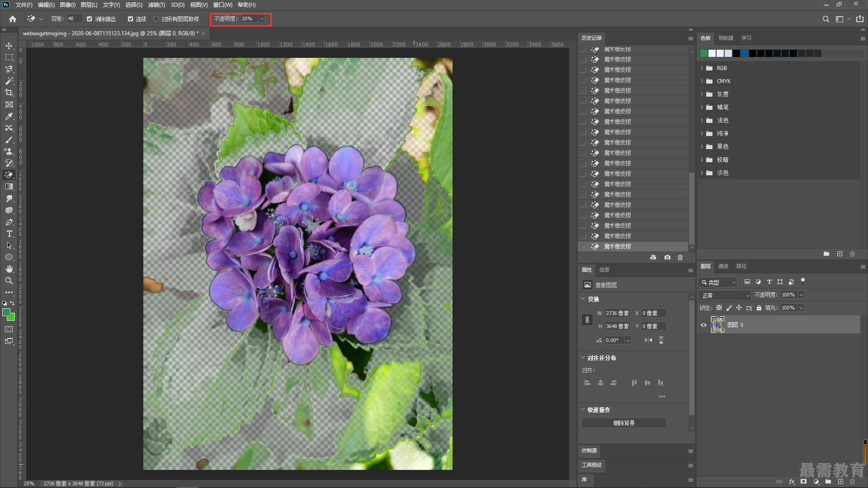Select the Crop tool
This screenshot has width=868, height=488.
coord(9,93)
